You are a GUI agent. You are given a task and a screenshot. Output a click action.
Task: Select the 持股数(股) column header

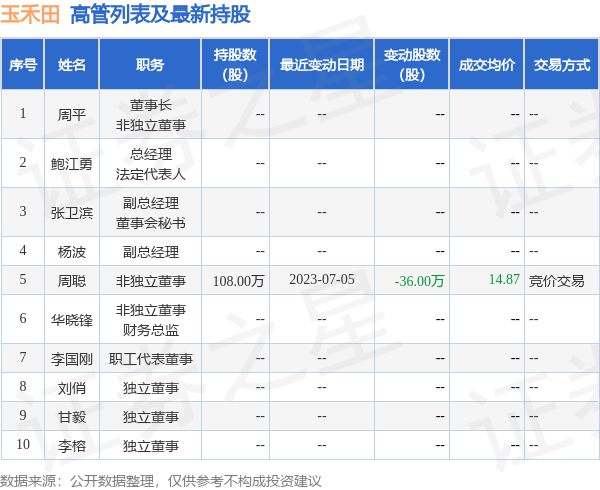point(235,65)
